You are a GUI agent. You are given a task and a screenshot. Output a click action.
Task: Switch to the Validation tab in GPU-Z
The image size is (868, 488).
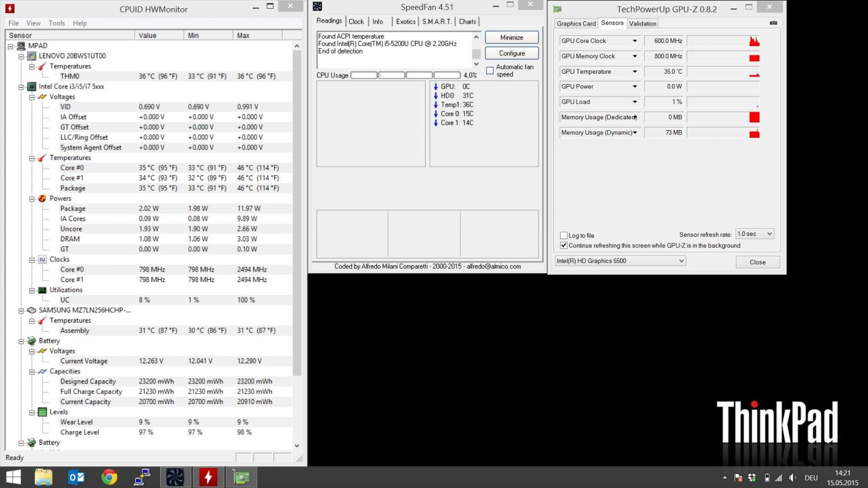point(643,23)
